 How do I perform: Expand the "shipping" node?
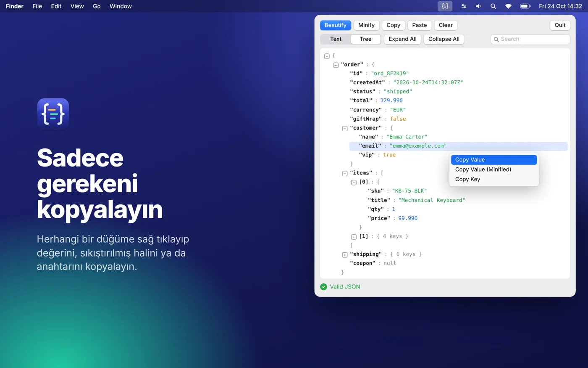pos(345,255)
